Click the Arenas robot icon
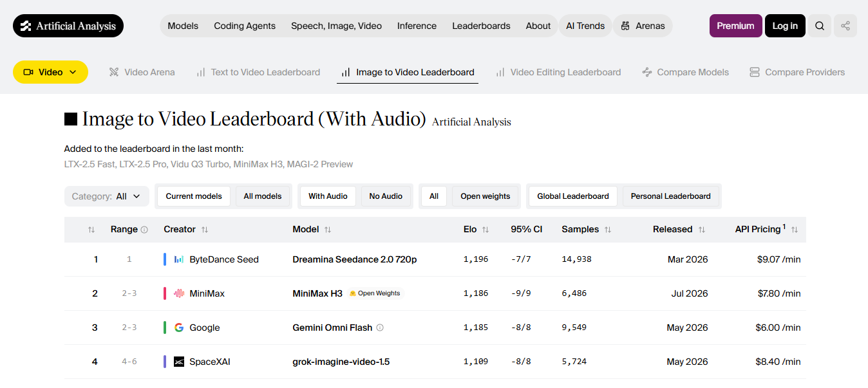Viewport: 868px width, 388px height. coord(625,26)
